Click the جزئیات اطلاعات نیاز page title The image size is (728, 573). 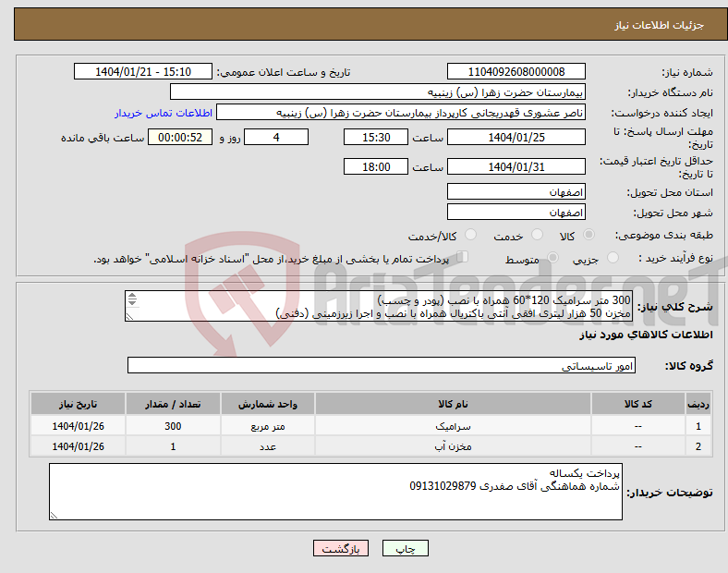coord(660,25)
